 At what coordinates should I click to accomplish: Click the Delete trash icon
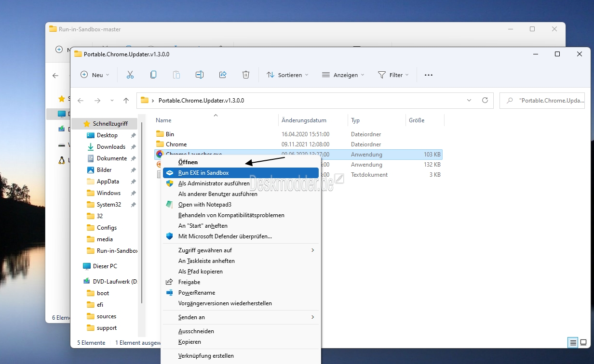[246, 75]
